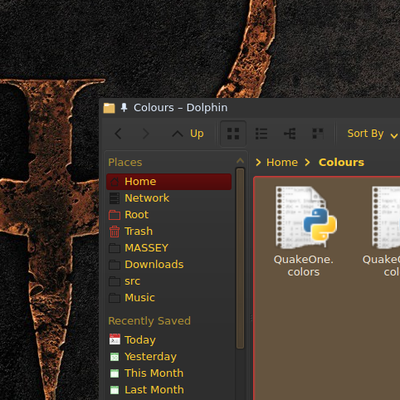Switch to Icons view mode
400x400 pixels.
pyautogui.click(x=233, y=134)
